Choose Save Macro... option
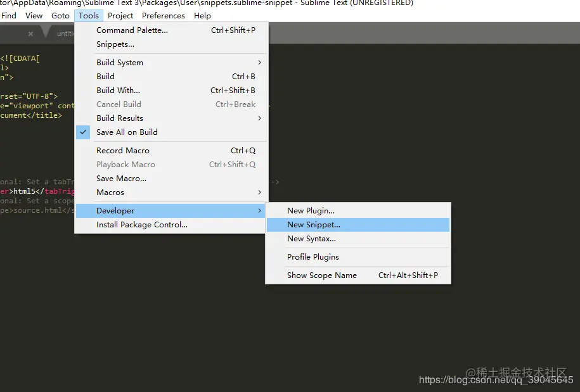Viewport: 580px width, 392px height. click(x=171, y=179)
